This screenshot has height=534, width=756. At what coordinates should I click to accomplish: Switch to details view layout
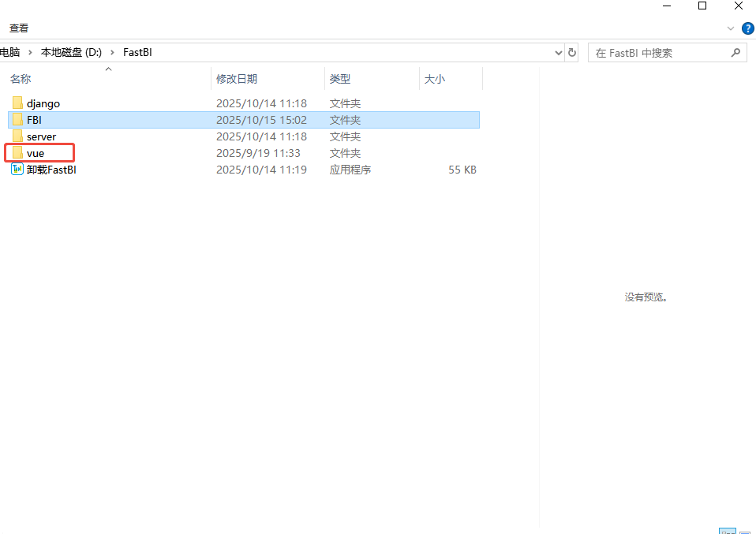[727, 532]
